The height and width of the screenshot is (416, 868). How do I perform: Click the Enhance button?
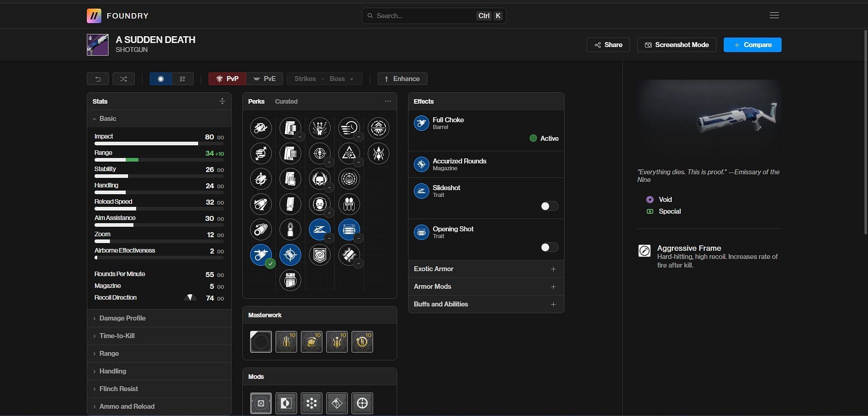[403, 79]
